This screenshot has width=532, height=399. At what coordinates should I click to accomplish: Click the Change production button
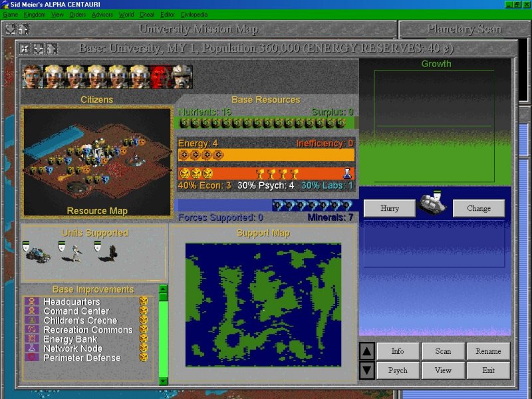[479, 208]
